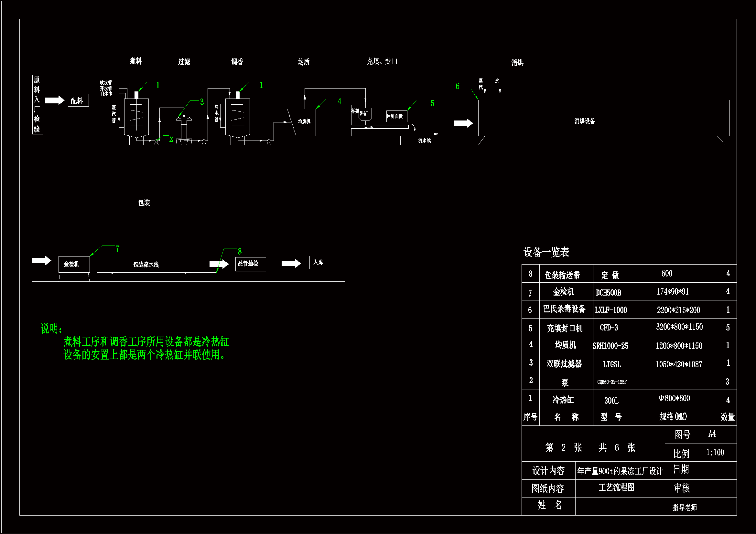
Task: Select the 工艺流程图 title block cell
Action: (x=616, y=487)
